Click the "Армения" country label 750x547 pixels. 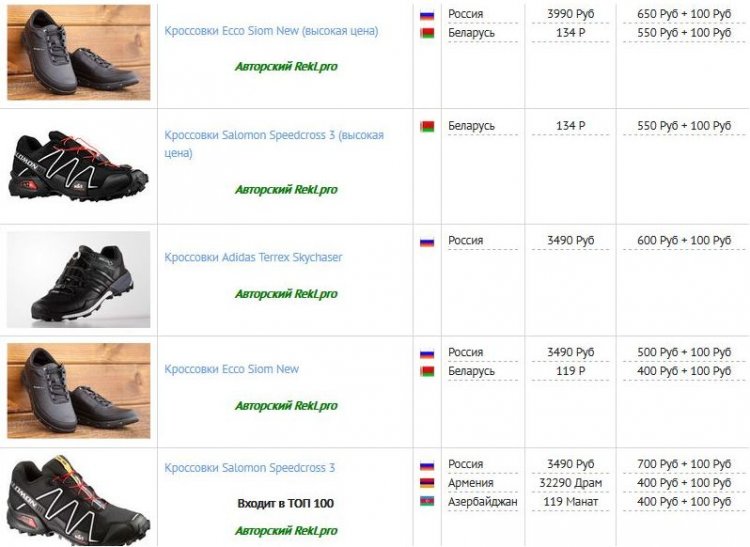click(x=471, y=483)
